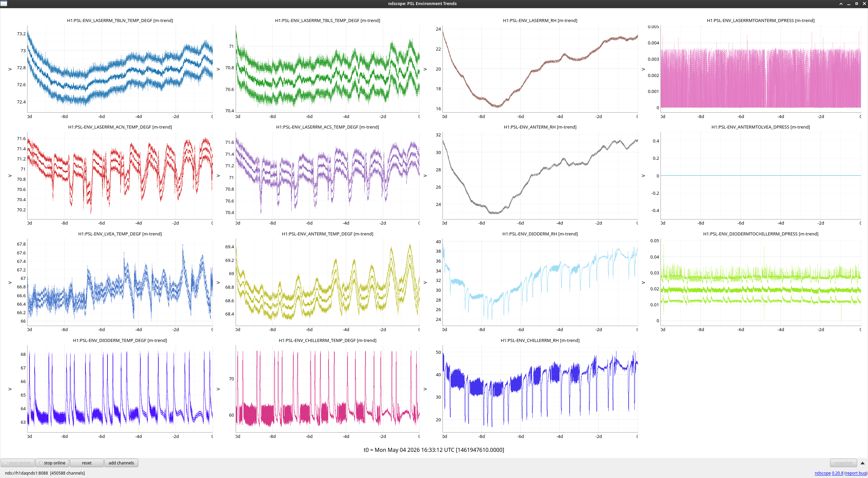868x478 pixels.
Task: Select the LASERRM_ACN_TEMP_DEGF plot title
Action: click(x=120, y=127)
